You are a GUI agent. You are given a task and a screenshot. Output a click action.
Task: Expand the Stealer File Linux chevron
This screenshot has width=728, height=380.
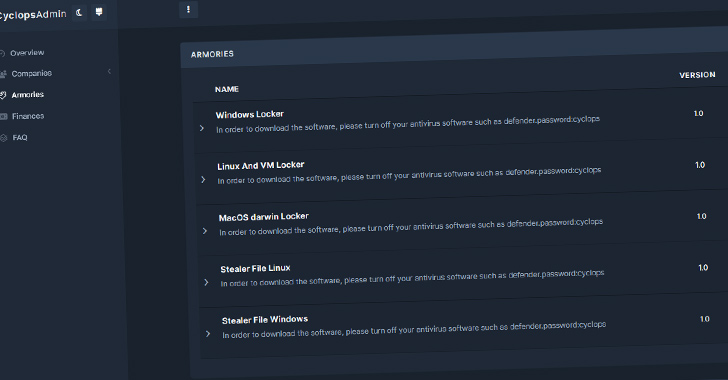coord(206,282)
